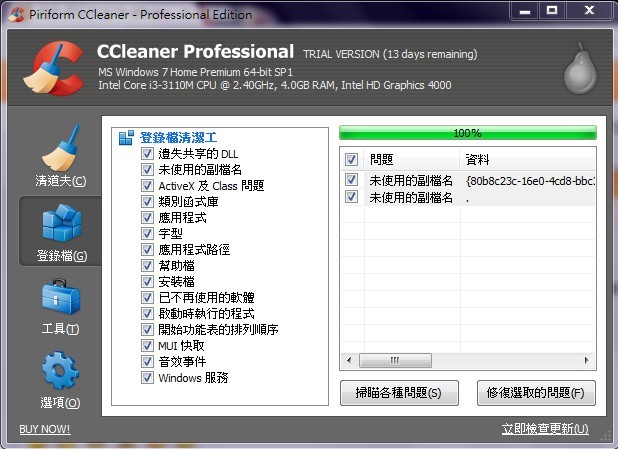Click the 立即檢查更新(U) link
This screenshot has width=618, height=449.
545,429
